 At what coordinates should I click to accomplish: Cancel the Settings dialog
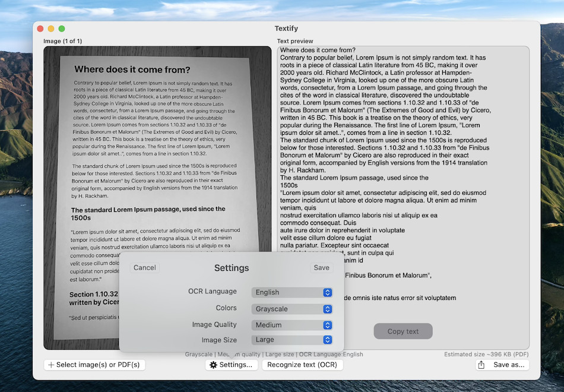[x=144, y=267]
